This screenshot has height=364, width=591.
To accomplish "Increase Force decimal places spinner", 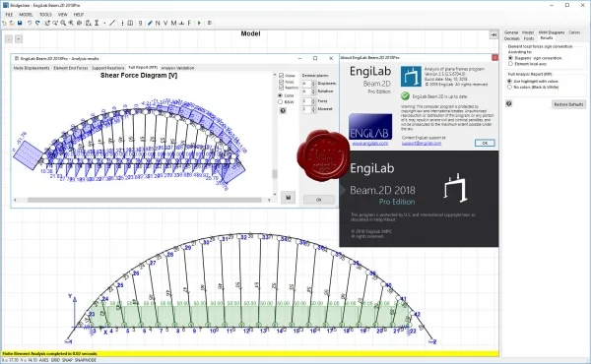I will click(x=313, y=99).
